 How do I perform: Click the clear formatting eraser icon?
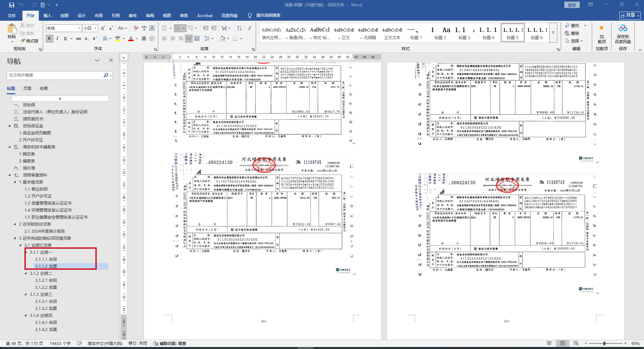pyautogui.click(x=136, y=28)
